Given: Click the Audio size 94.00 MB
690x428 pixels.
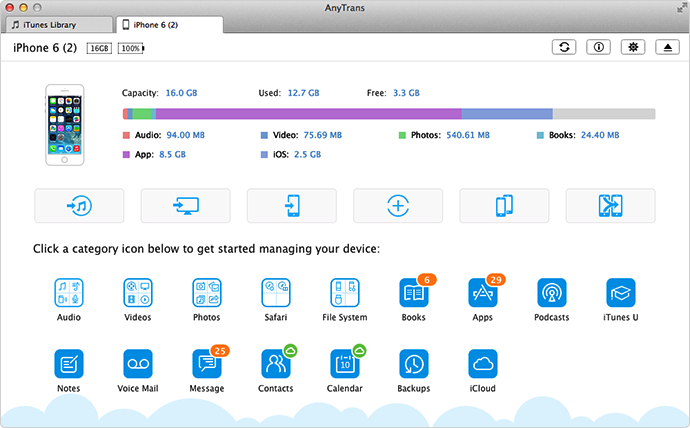Looking at the screenshot, I should pyautogui.click(x=186, y=135).
